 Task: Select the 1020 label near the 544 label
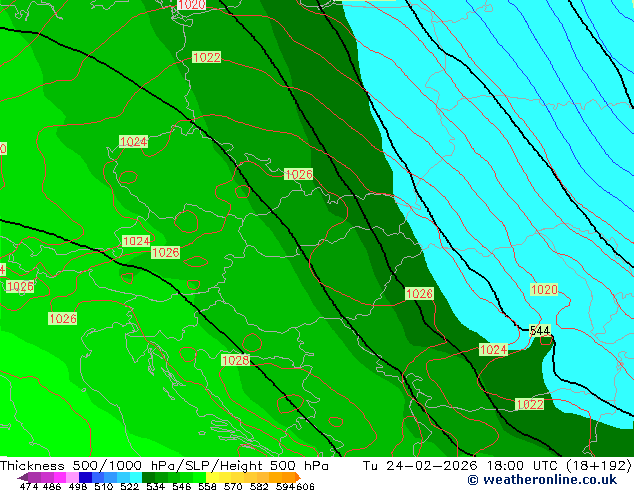[544, 289]
